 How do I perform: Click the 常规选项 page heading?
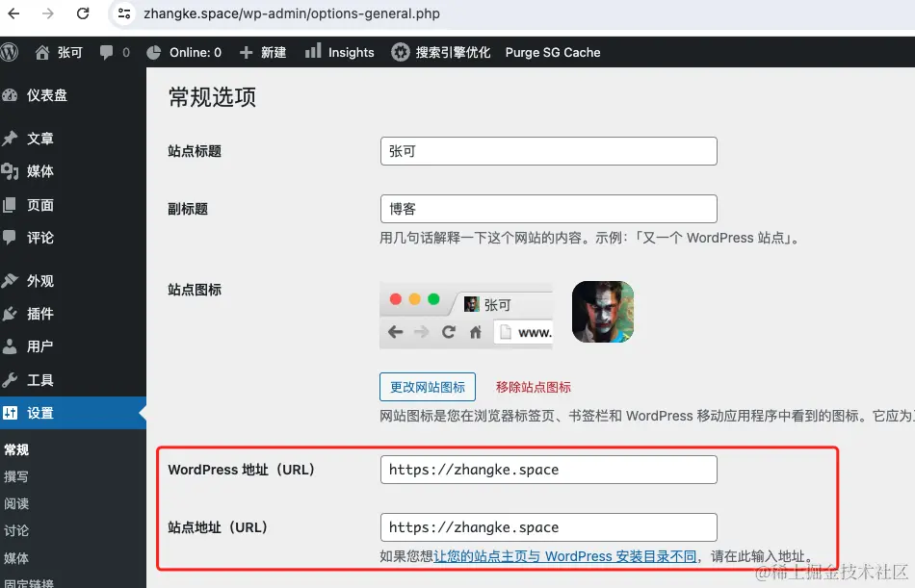pyautogui.click(x=213, y=97)
